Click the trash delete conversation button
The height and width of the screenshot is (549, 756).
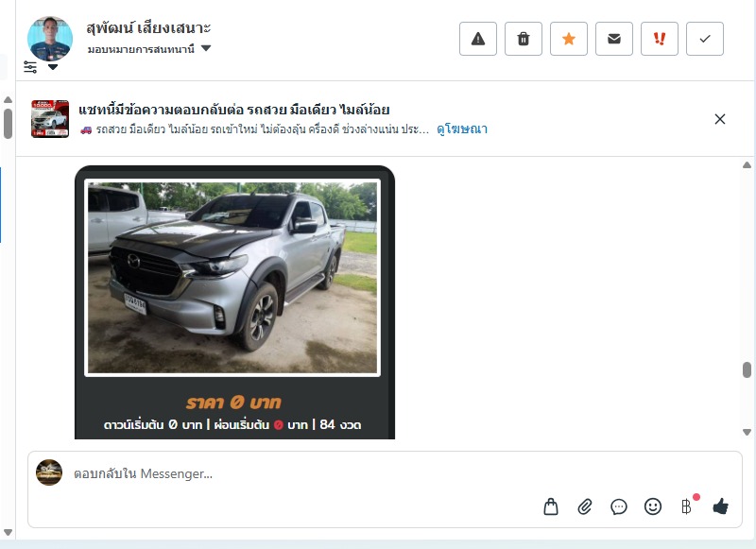[x=524, y=39]
